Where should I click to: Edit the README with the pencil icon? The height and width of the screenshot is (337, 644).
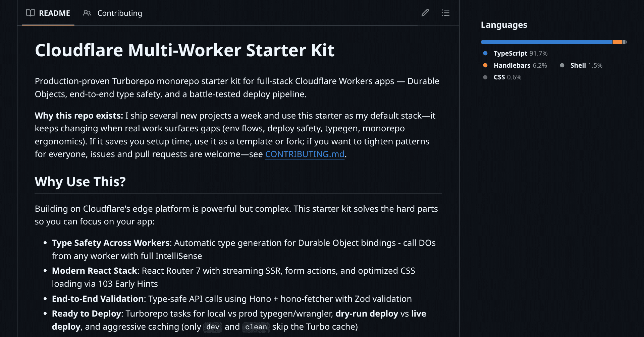tap(425, 13)
